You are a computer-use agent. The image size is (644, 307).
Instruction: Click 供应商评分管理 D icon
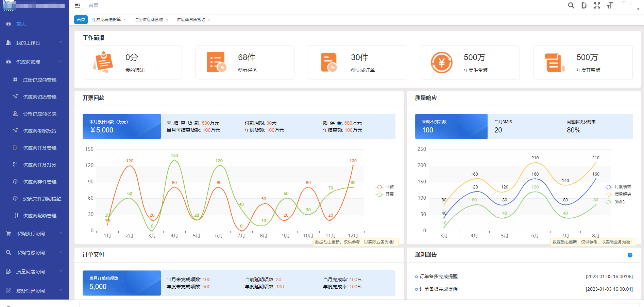tap(15, 148)
